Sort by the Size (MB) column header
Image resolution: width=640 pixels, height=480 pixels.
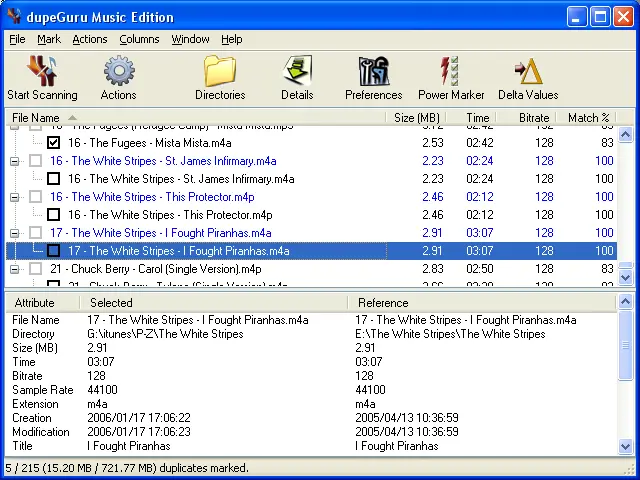(417, 118)
